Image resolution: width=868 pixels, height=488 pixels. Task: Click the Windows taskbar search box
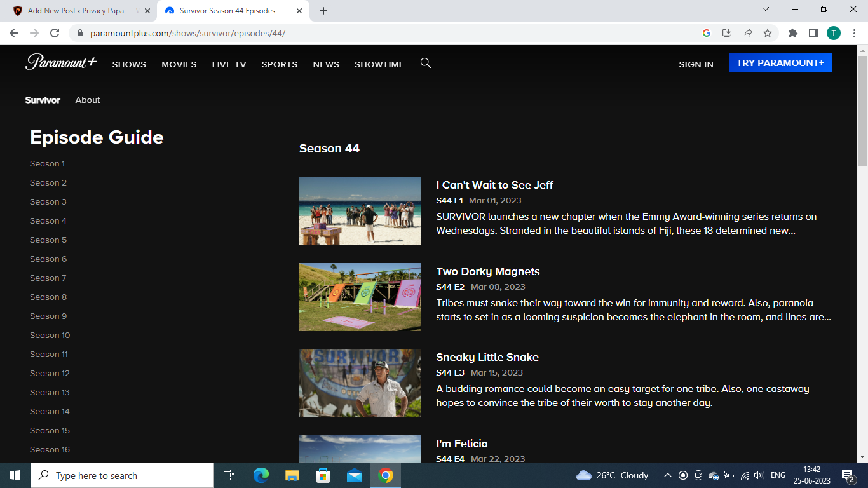pos(122,475)
